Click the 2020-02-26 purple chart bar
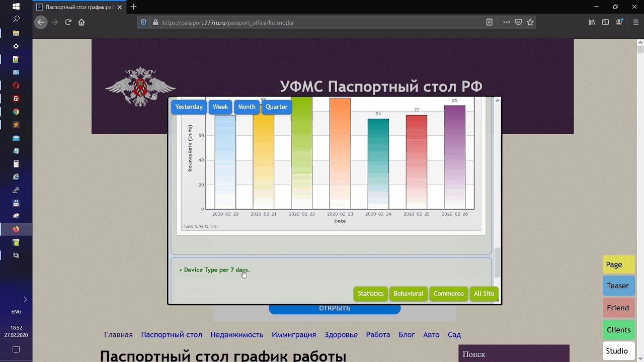This screenshot has width=644, height=362. click(x=455, y=157)
